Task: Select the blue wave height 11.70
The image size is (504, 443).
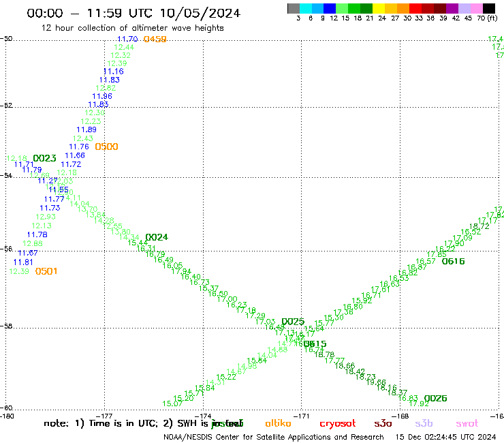Action: [x=127, y=40]
